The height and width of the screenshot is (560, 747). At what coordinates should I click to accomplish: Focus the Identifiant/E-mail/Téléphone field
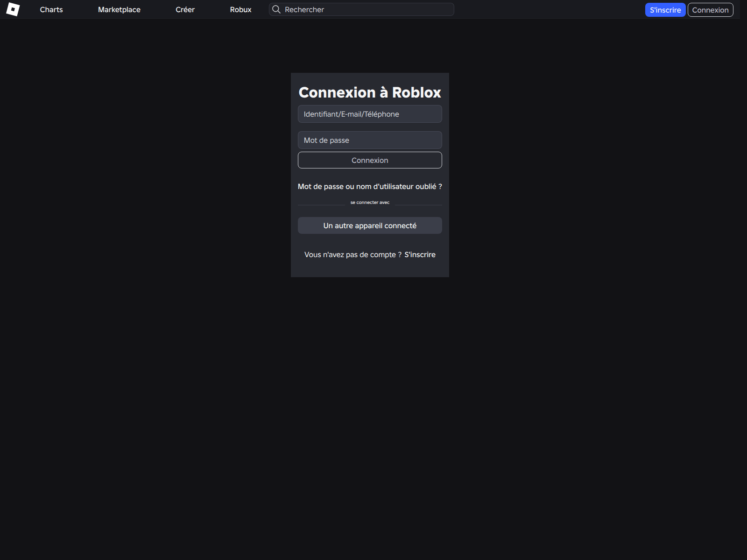pyautogui.click(x=370, y=114)
